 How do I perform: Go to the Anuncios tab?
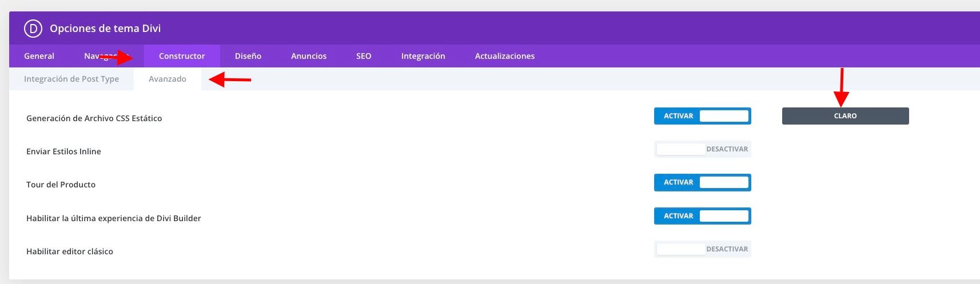[x=309, y=56]
